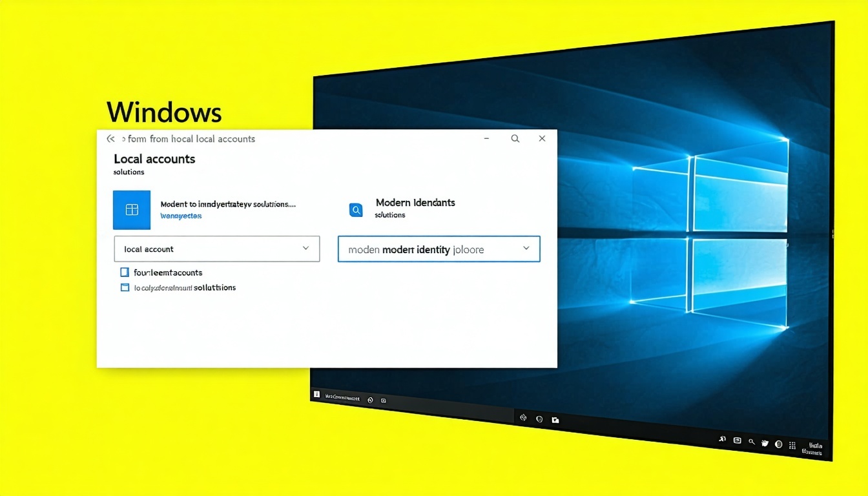Click the taskbar clock text at far right
Image resolution: width=868 pixels, height=496 pixels.
point(813,449)
